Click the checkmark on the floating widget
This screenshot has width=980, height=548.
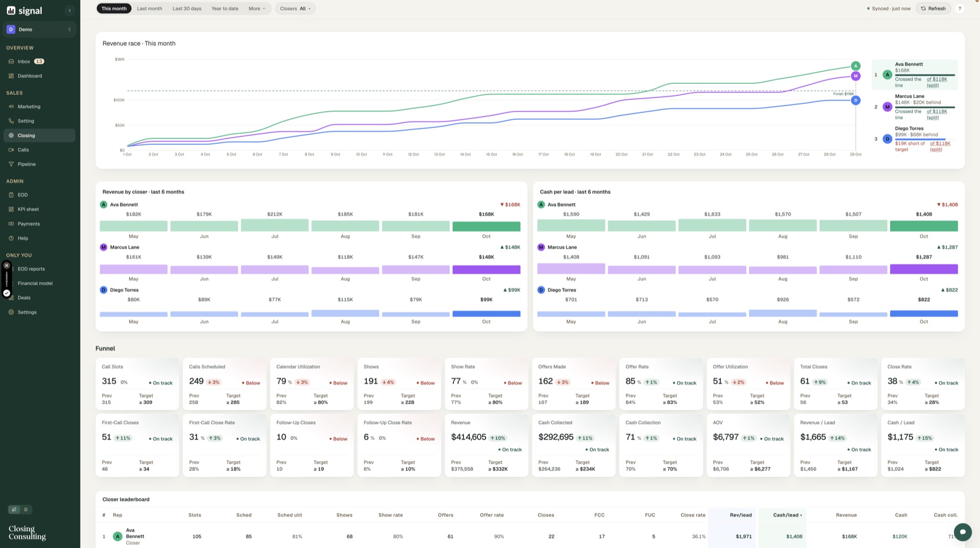tap(7, 293)
